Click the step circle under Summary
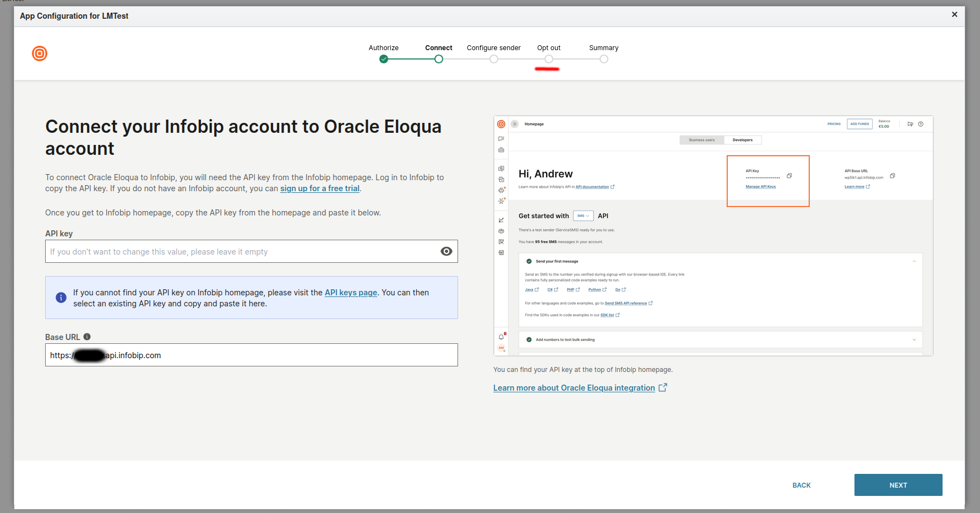This screenshot has height=513, width=980. (604, 59)
